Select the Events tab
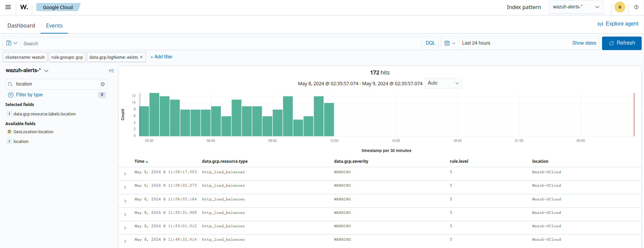The image size is (644, 248). (54, 26)
